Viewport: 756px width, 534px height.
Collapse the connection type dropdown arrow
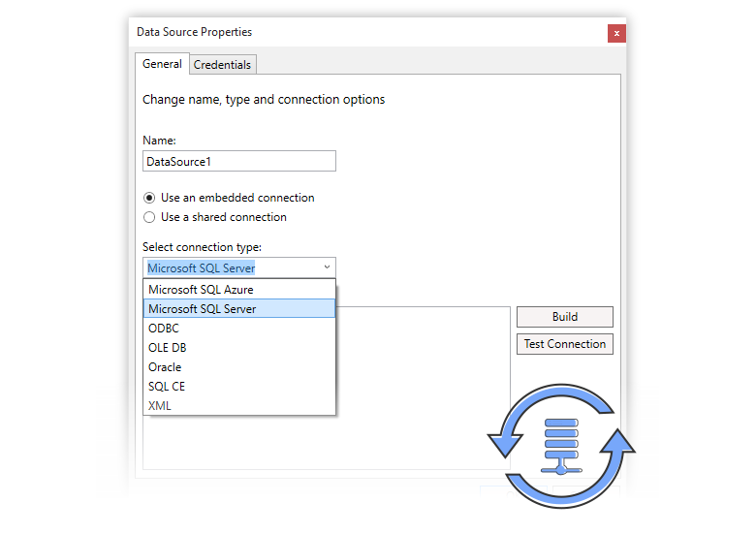point(326,267)
